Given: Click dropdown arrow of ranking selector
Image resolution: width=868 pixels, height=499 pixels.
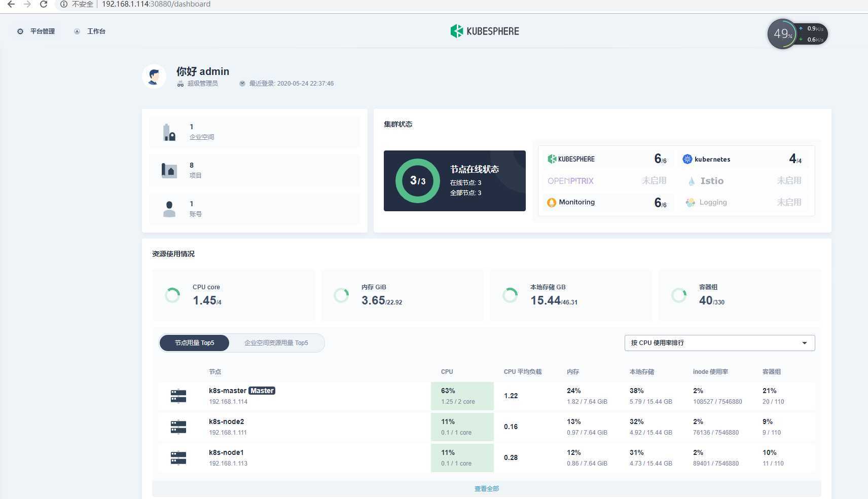Looking at the screenshot, I should pyautogui.click(x=804, y=343).
